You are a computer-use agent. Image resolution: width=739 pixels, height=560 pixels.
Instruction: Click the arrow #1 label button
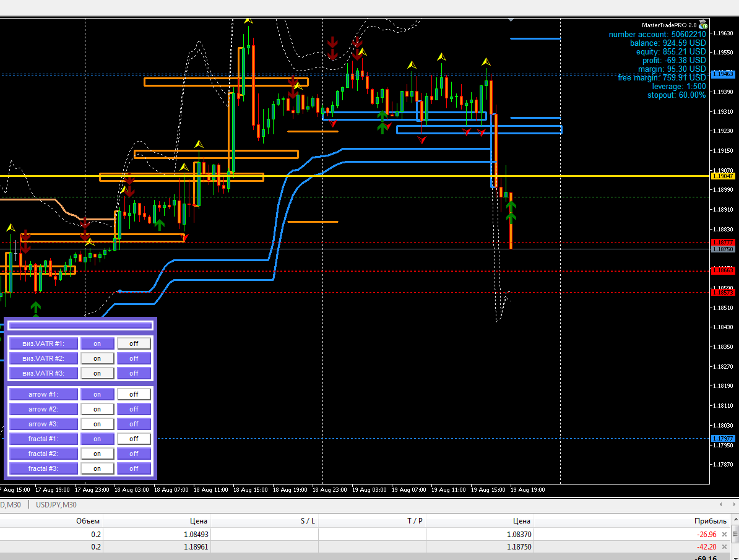(x=43, y=394)
